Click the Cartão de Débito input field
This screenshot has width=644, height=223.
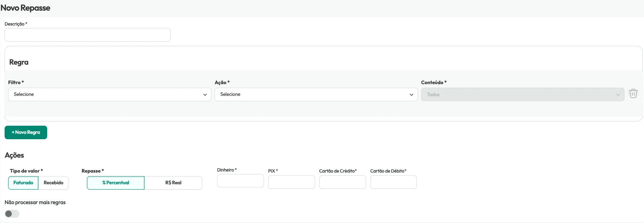393,182
